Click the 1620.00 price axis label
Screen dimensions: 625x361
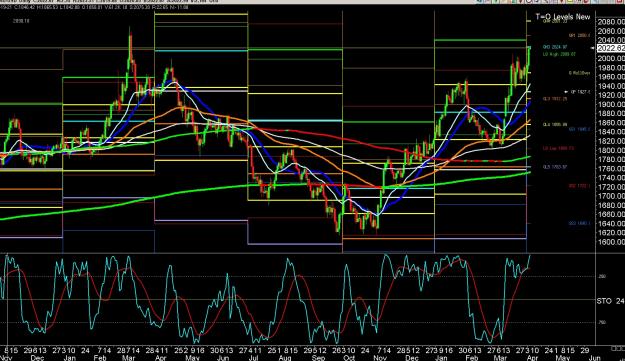611,232
